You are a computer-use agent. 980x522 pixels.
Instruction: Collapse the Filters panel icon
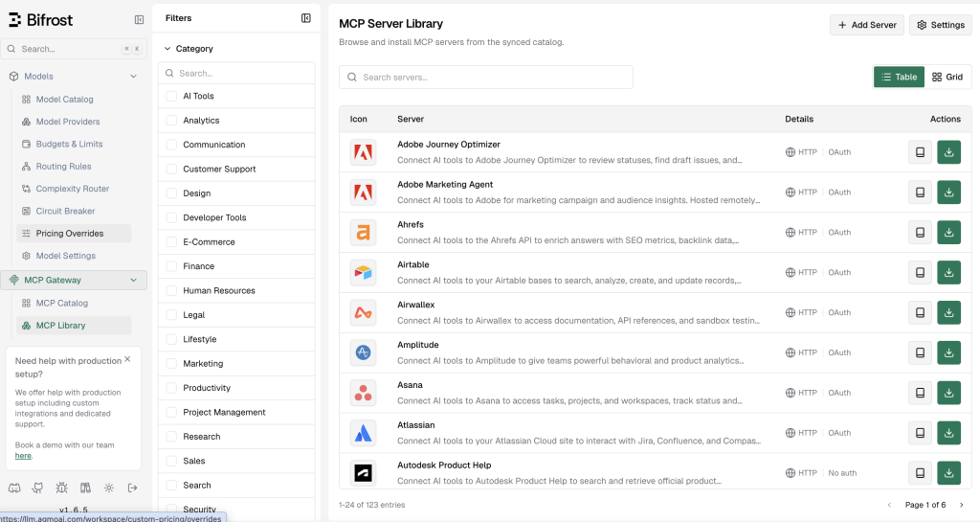point(306,18)
